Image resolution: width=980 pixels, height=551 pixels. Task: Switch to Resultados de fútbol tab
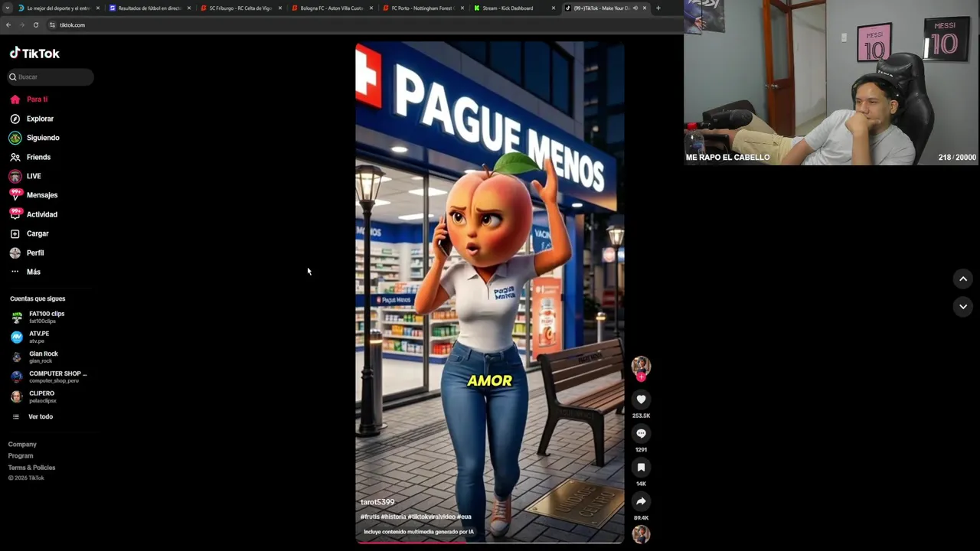pos(149,8)
